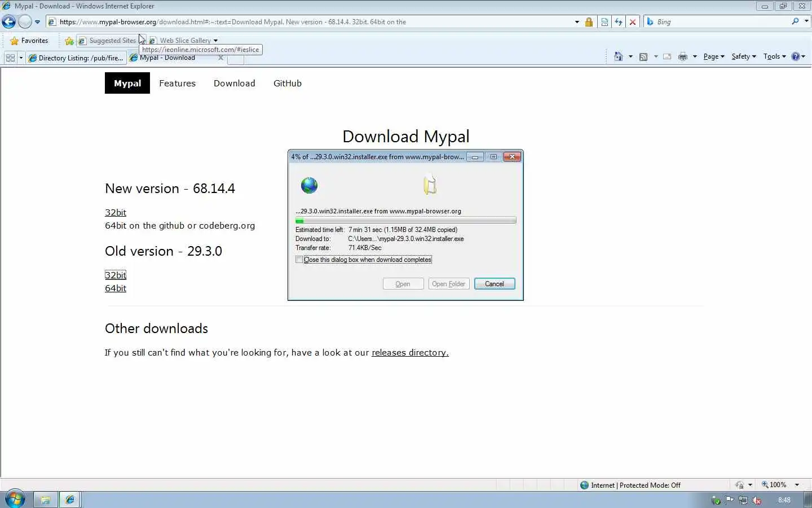Open dropdown arrow beside status bar privacy icon
Screen dimensions: 812x508
click(x=750, y=485)
